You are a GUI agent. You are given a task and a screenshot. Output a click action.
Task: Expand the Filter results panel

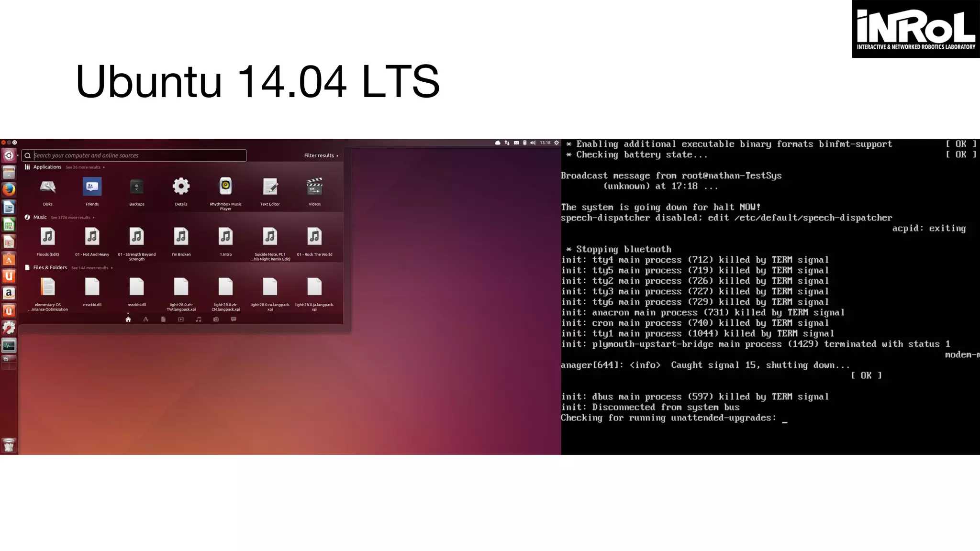click(x=321, y=155)
